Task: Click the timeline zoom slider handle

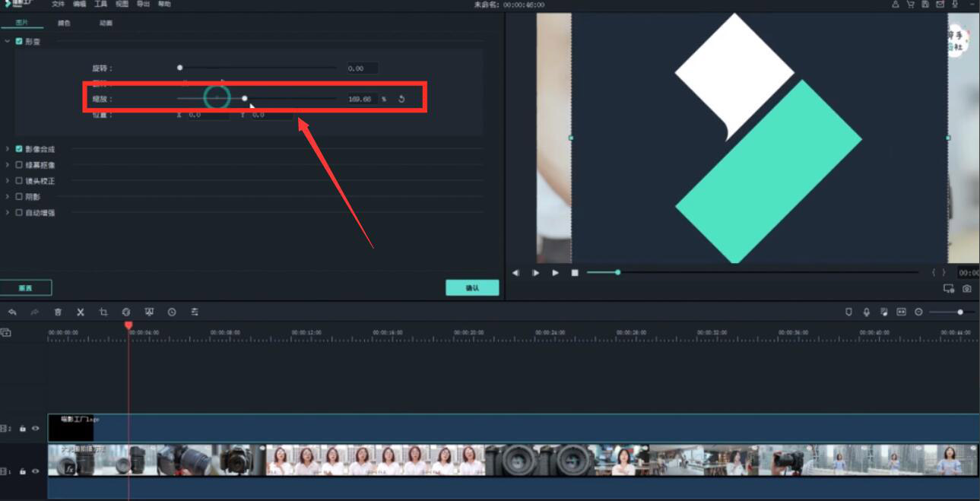Action: click(x=960, y=312)
